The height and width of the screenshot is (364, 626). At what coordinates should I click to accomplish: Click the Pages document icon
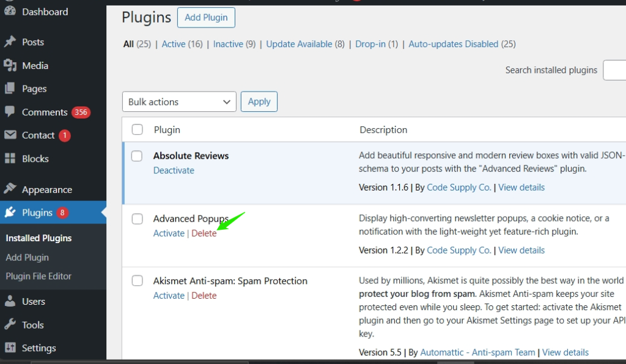(x=10, y=89)
